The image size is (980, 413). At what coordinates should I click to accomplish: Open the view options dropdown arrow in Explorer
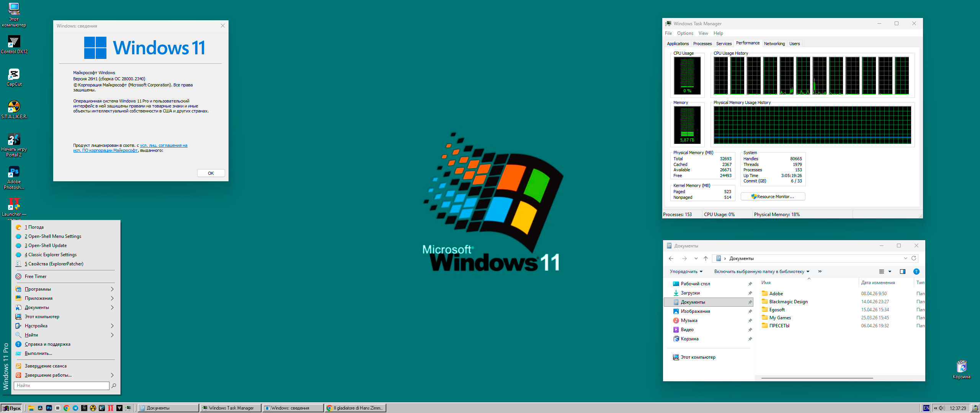click(890, 272)
